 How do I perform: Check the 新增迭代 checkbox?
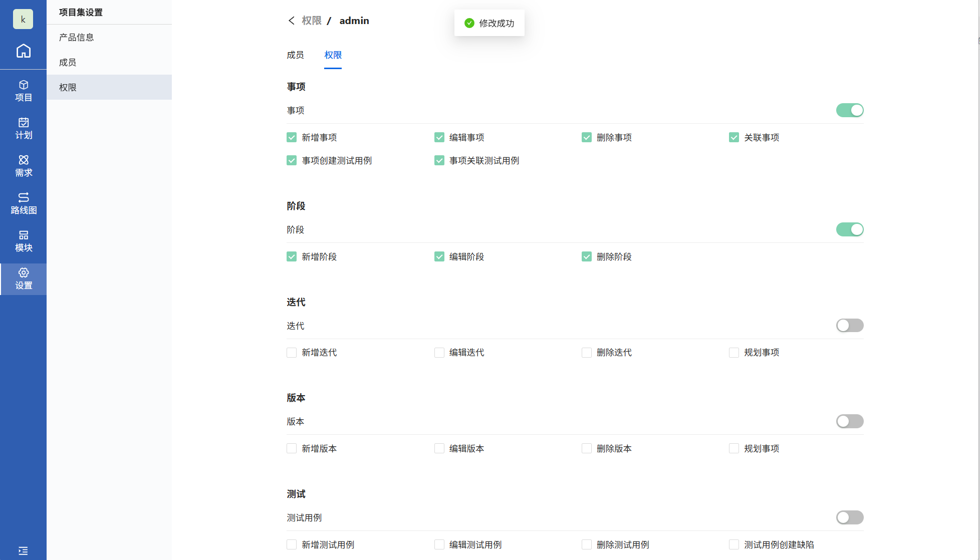point(292,353)
